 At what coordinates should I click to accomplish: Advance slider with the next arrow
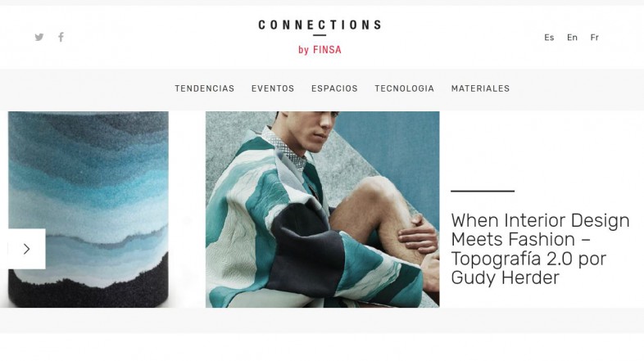[x=27, y=249]
